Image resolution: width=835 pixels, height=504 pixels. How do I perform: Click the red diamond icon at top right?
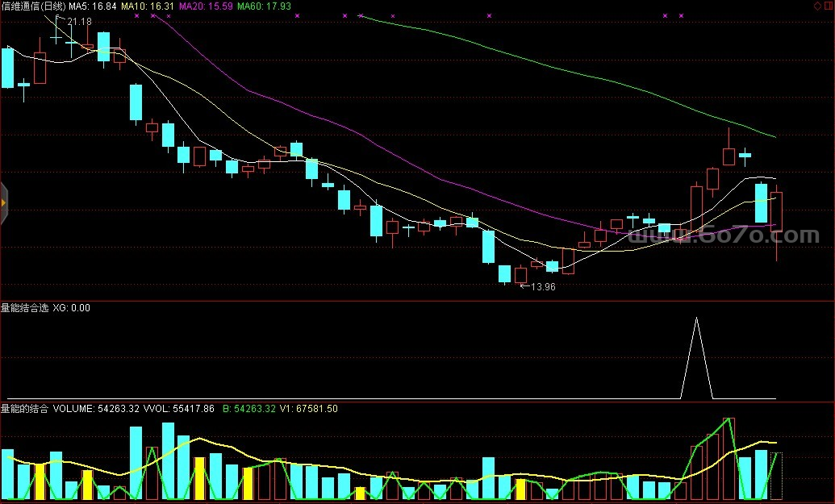coord(817,6)
